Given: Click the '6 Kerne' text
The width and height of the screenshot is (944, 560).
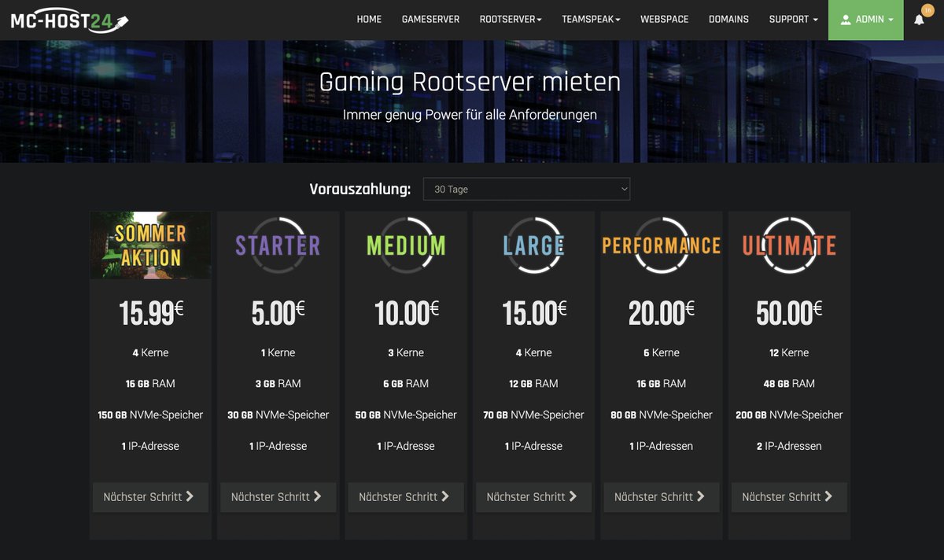Looking at the screenshot, I should click(x=662, y=353).
